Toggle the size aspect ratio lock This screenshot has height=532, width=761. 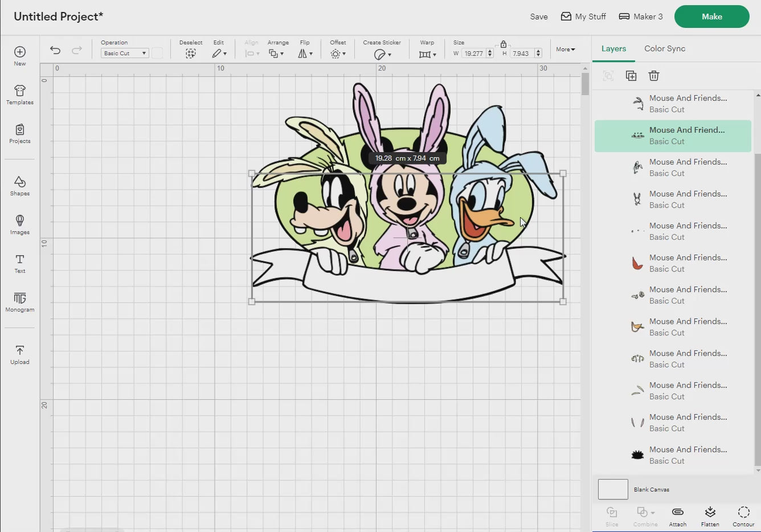(x=504, y=44)
